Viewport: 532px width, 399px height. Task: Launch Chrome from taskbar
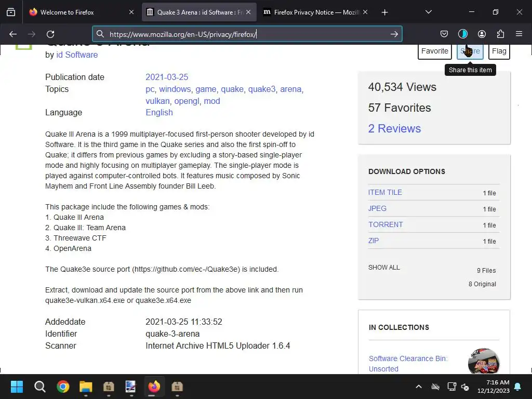tap(63, 387)
